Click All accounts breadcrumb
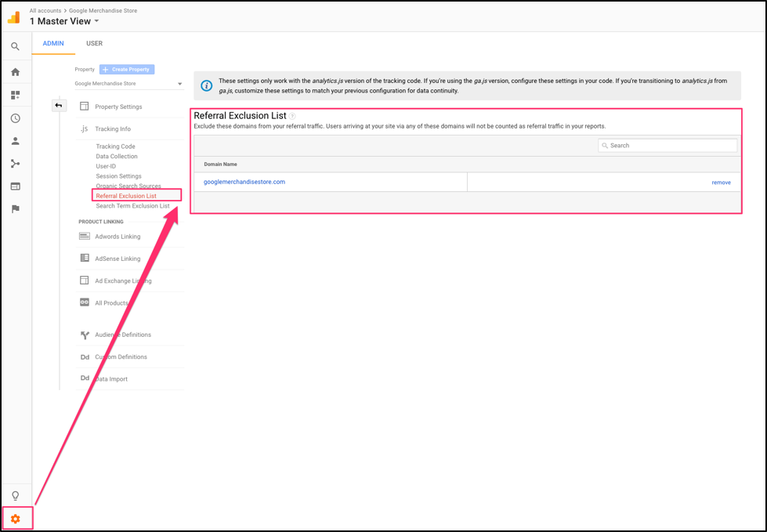This screenshot has width=767, height=532. click(x=45, y=10)
